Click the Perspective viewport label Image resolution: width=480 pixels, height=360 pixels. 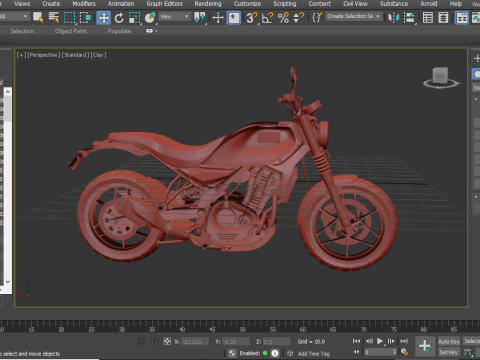pos(43,55)
